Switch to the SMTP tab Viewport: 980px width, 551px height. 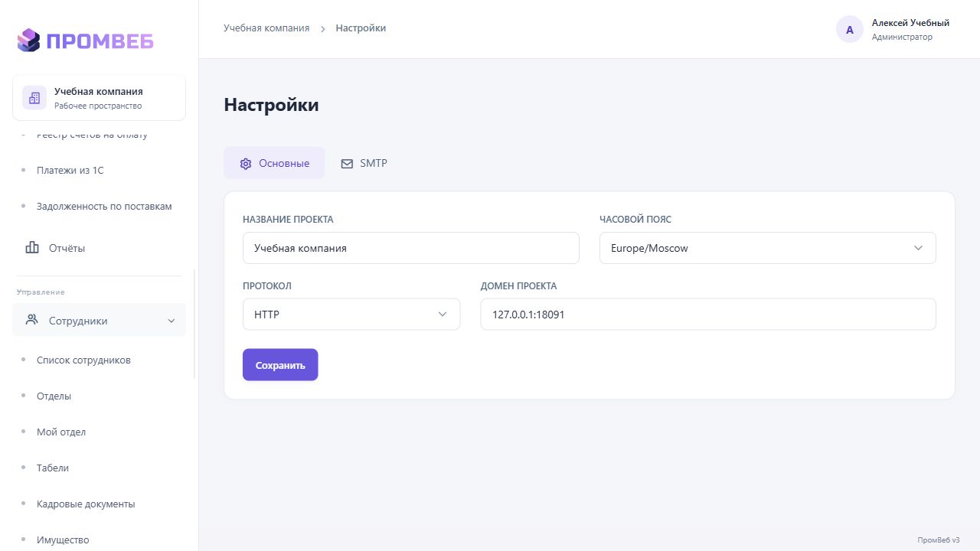[x=364, y=163]
